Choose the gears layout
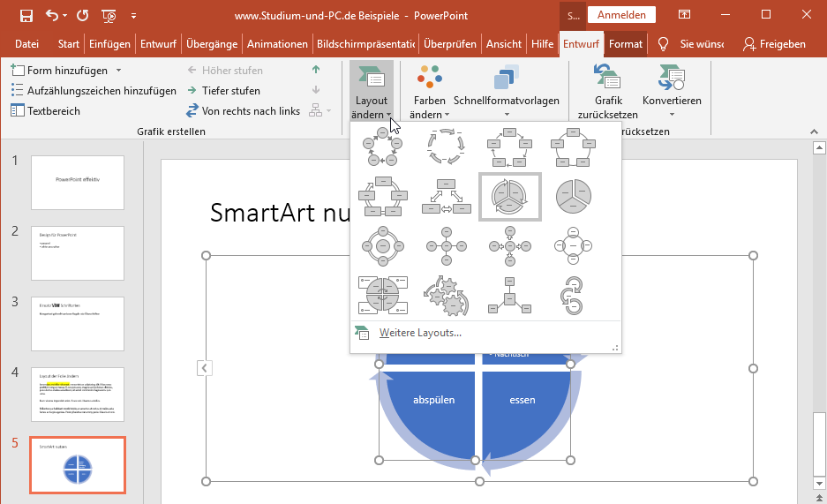Viewport: 827px width, 504px height. [x=447, y=295]
